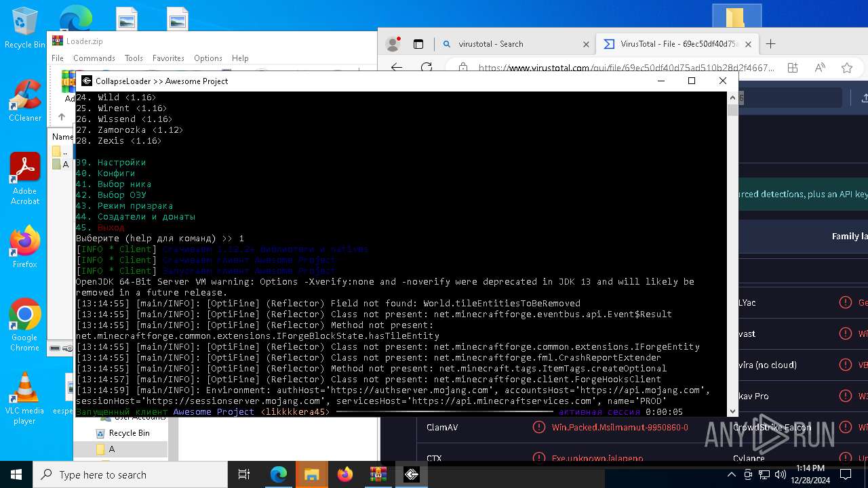Switch to CollapseLoader taskbar button

(x=411, y=474)
